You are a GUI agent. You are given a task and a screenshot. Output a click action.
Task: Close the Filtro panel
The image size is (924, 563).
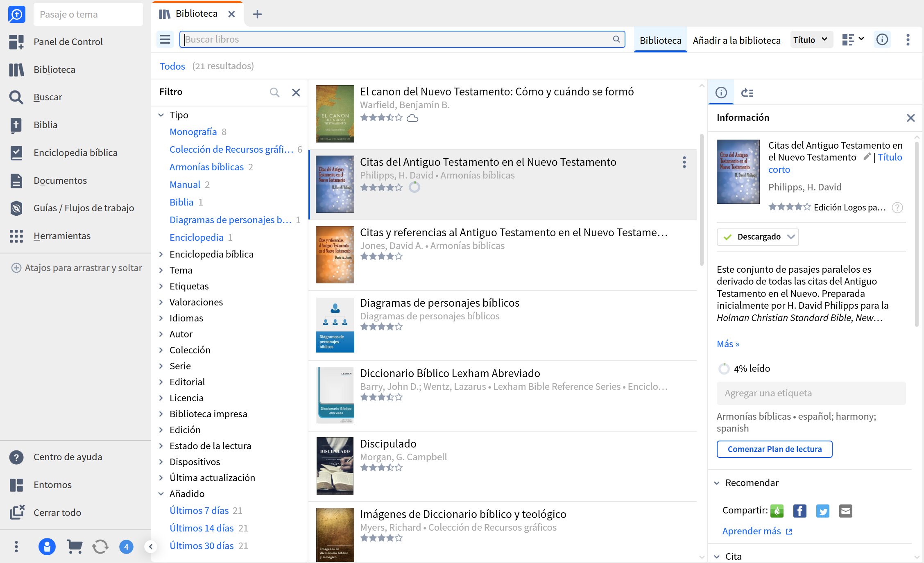pyautogui.click(x=296, y=92)
